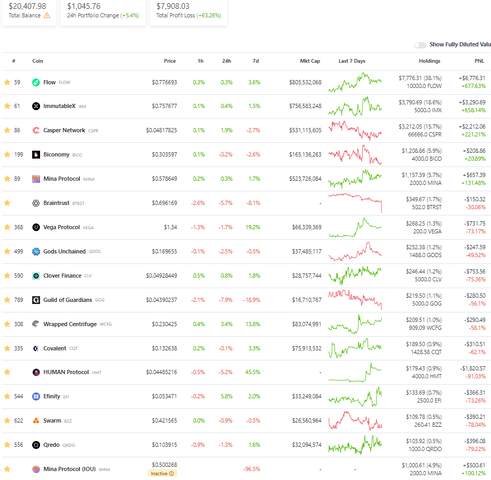The width and height of the screenshot is (491, 480).
Task: Click the Guild of Guardians logo
Action: (36, 300)
